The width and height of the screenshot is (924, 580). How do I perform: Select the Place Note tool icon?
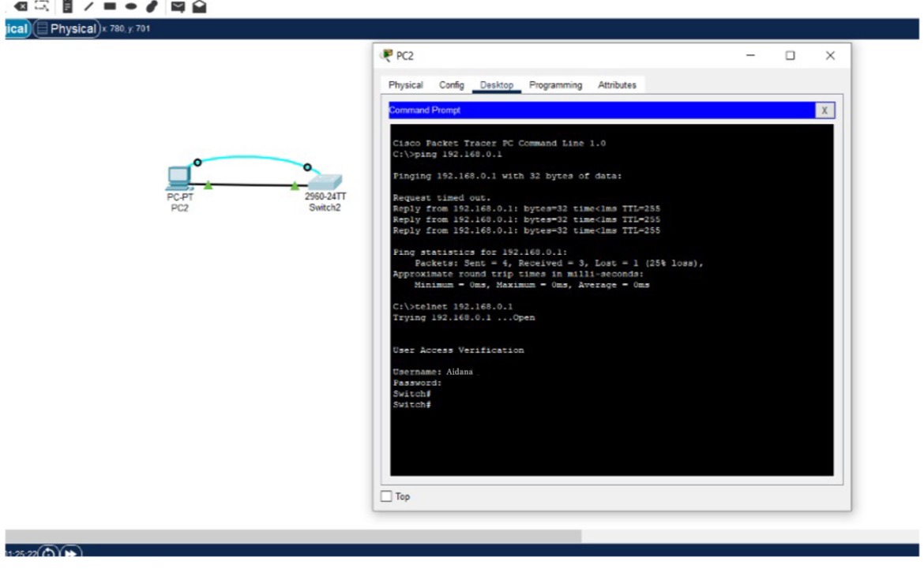[67, 6]
